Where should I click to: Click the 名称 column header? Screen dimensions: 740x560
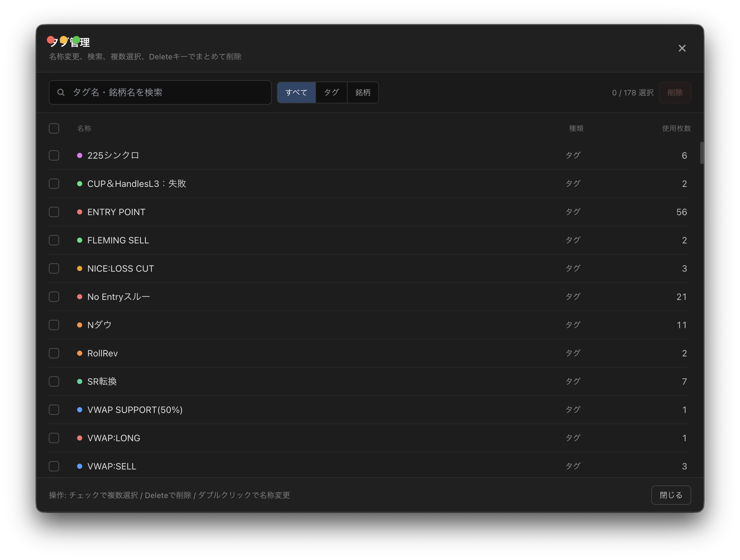[84, 128]
